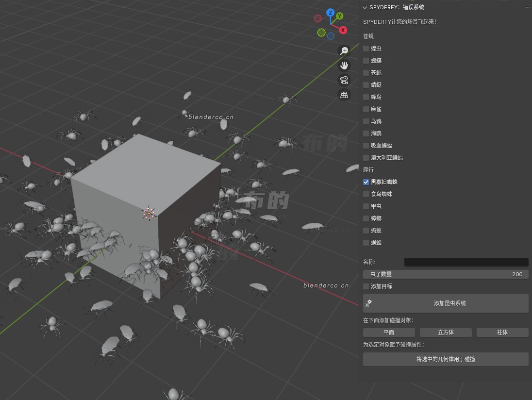Viewport: 532px width, 400px height.
Task: Select the pan view hand icon
Action: click(x=344, y=66)
